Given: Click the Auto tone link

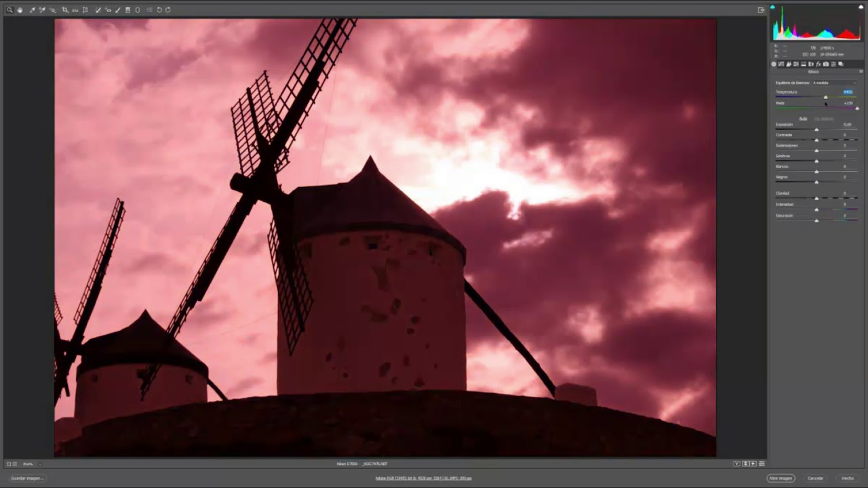Looking at the screenshot, I should (x=803, y=119).
